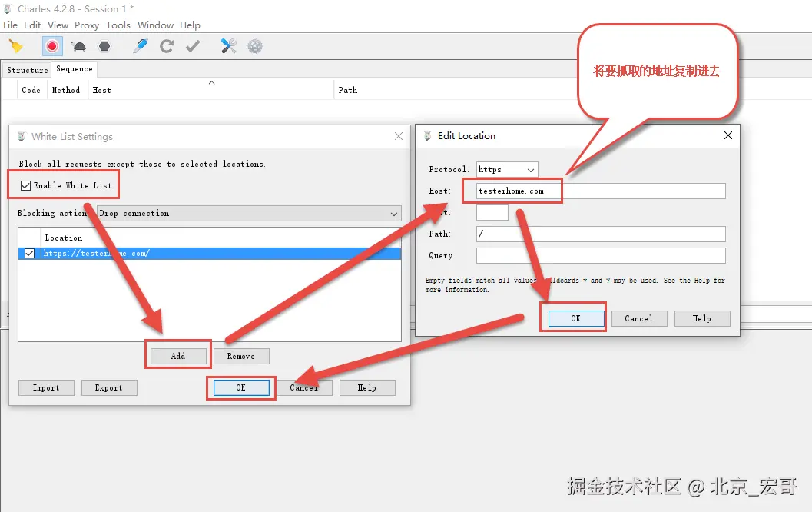Click Help in White List Settings

pos(367,387)
